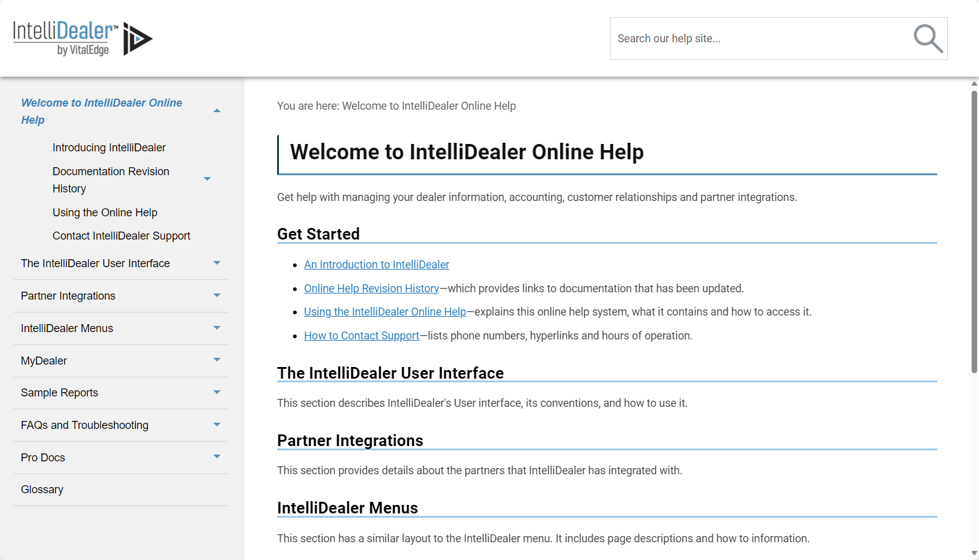Open The IntelliDealer User Interface sidebar item
The height and width of the screenshot is (560, 979).
(x=96, y=263)
